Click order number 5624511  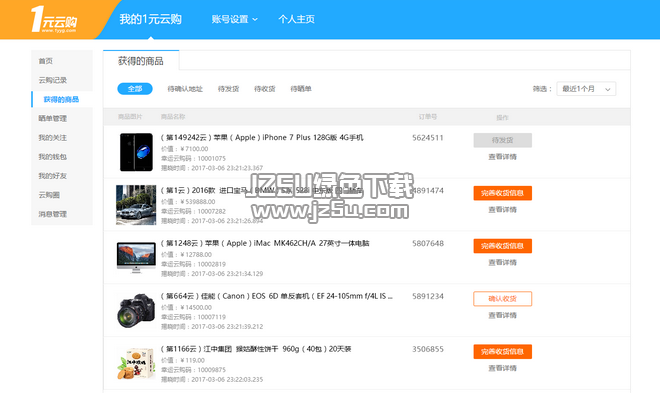point(428,138)
